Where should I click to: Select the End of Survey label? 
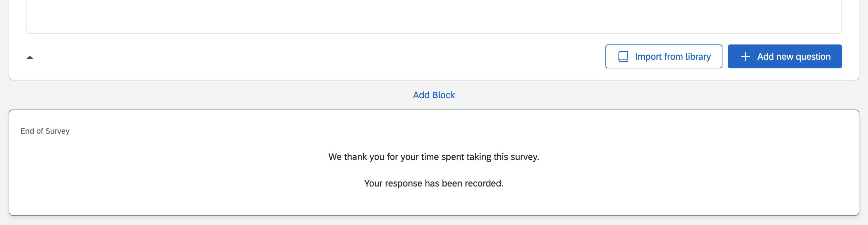click(45, 131)
